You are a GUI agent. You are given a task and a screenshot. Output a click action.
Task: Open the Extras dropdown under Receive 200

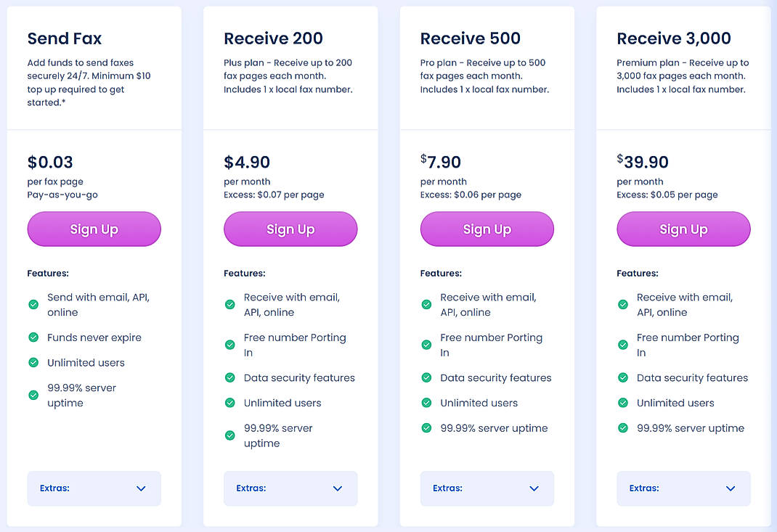pyautogui.click(x=290, y=488)
